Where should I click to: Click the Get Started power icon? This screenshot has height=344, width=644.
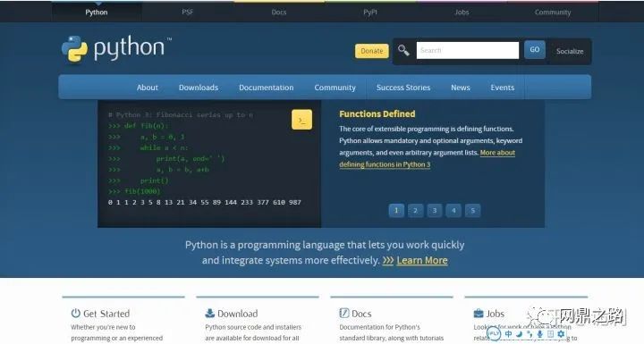point(75,314)
